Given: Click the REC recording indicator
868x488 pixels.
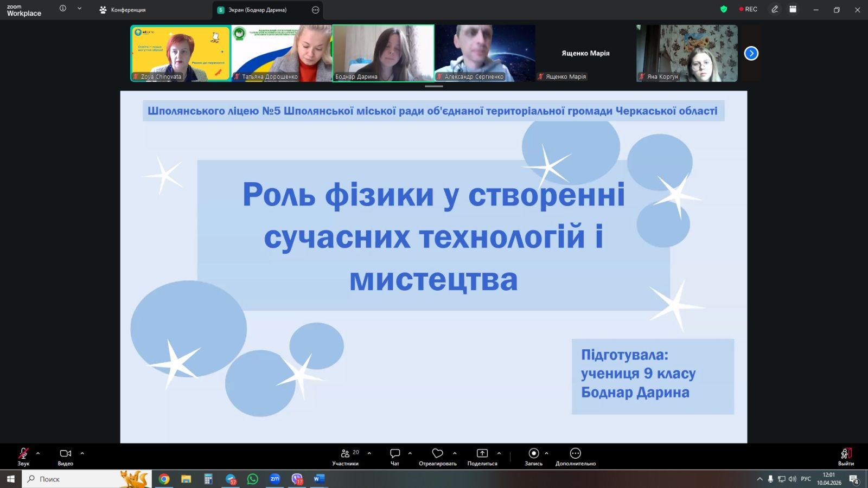Looking at the screenshot, I should point(748,9).
